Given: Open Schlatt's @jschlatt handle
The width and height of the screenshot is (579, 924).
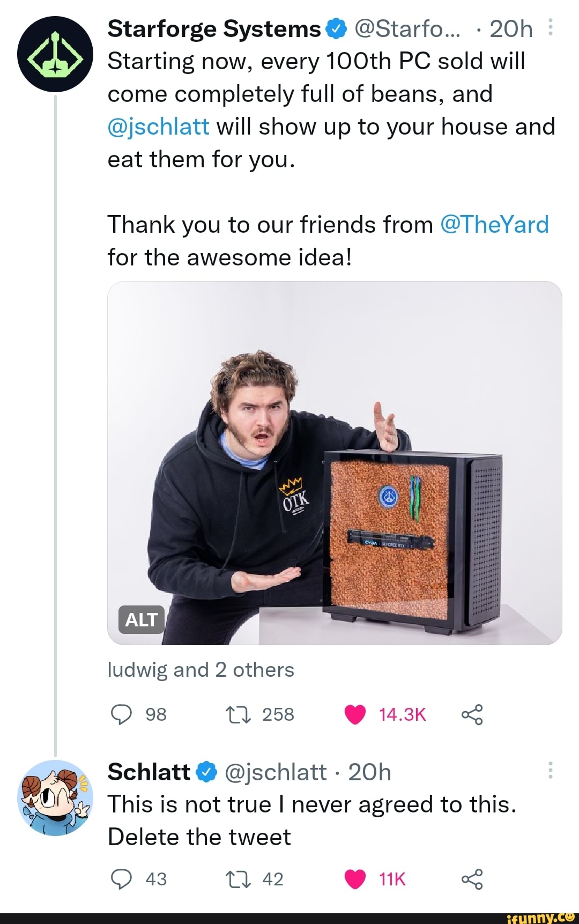Looking at the screenshot, I should 276,772.
